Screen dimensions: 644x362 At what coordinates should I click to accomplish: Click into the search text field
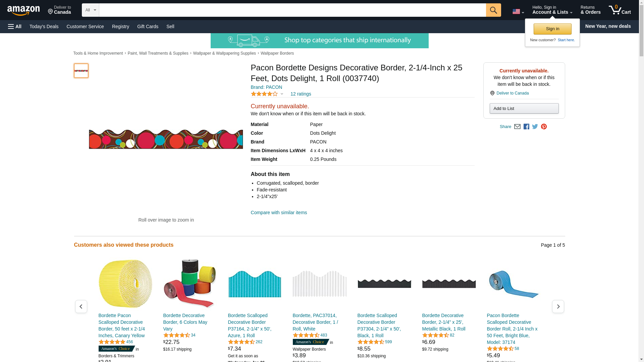(292, 10)
